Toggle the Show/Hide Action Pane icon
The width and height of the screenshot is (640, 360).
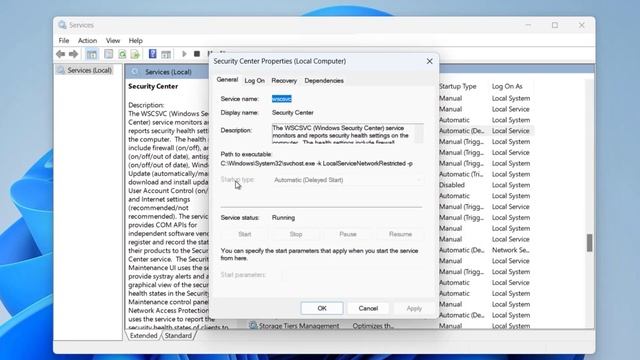click(x=166, y=54)
